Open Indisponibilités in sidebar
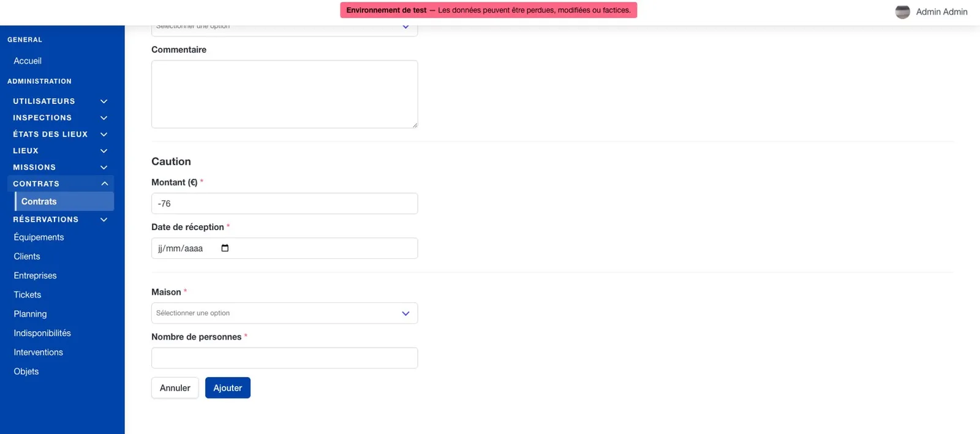 pos(42,333)
